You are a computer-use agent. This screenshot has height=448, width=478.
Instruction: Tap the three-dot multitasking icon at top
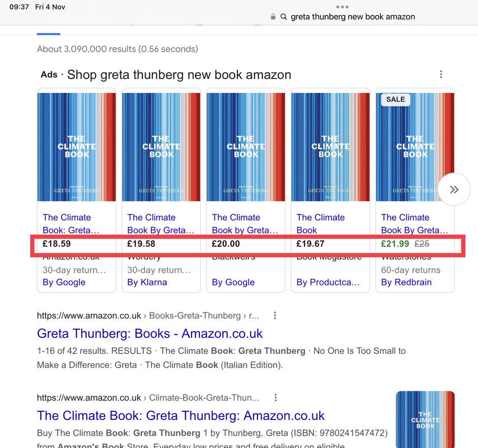342,7
